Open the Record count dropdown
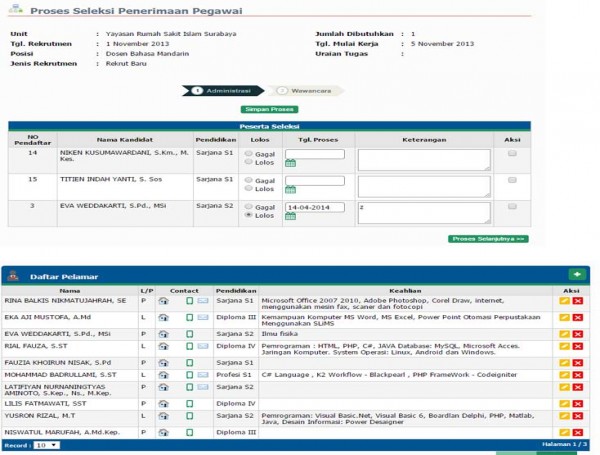The height and width of the screenshot is (455, 600). click(x=47, y=444)
